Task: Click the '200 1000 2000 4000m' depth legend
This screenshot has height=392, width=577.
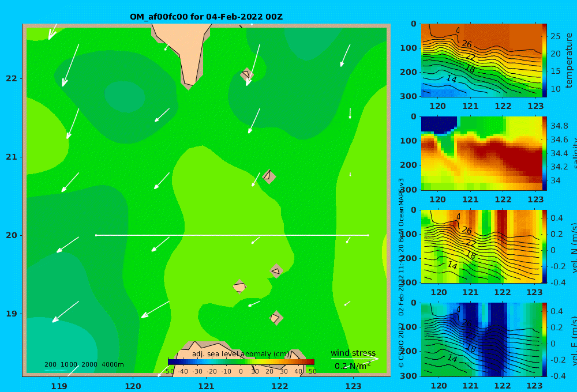Action: click(84, 364)
